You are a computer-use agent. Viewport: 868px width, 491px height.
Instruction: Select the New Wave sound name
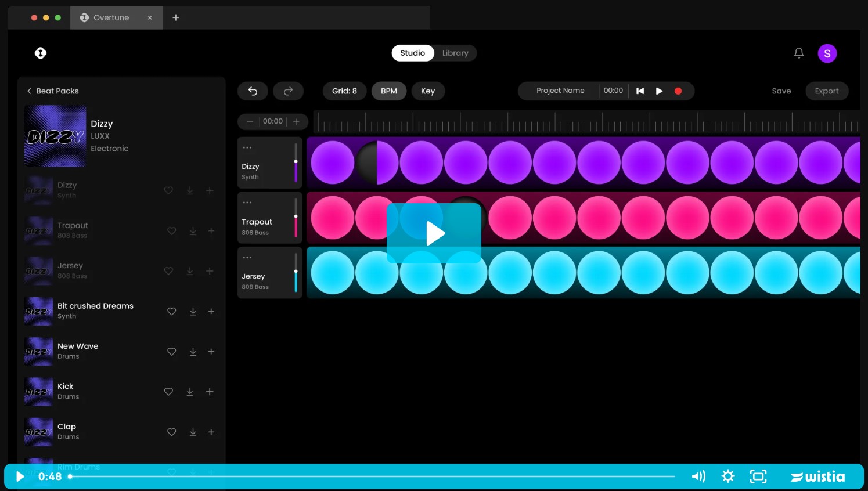click(78, 346)
